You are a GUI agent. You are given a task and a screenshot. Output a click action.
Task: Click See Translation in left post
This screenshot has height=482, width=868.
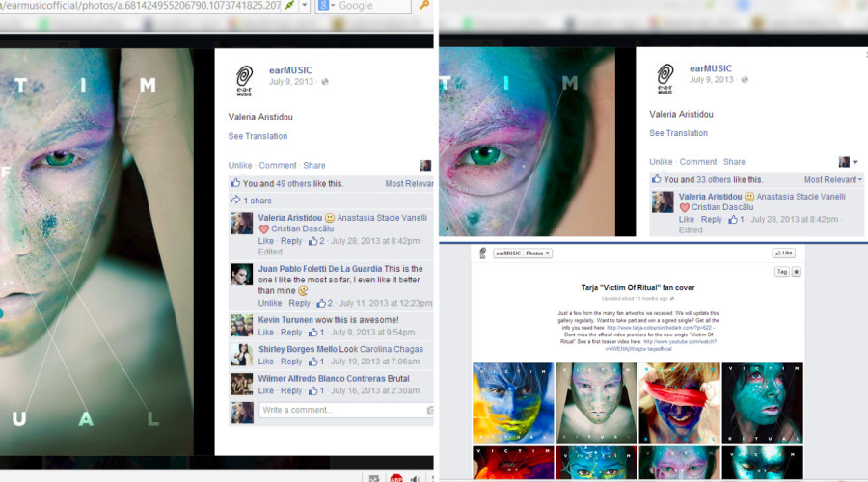point(258,136)
